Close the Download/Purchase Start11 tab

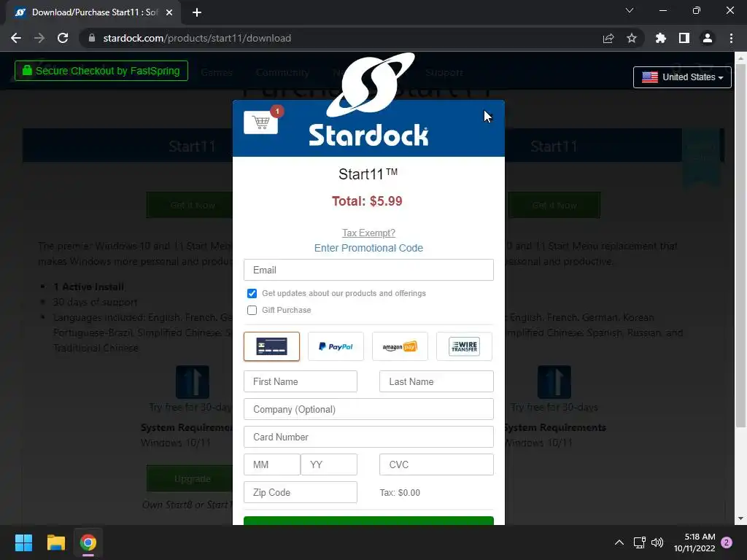pyautogui.click(x=169, y=12)
